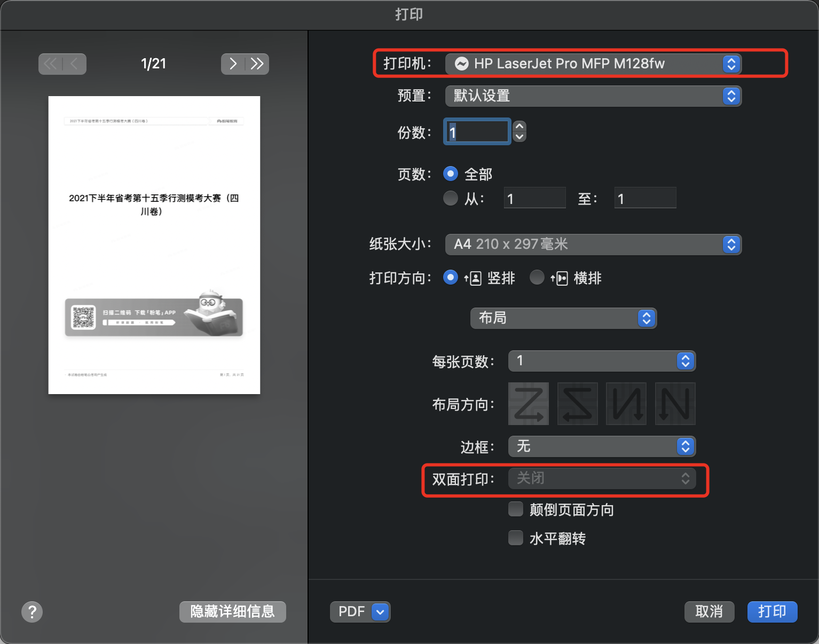Open the 每张页数 pages per sheet dropdown
819x644 pixels.
tap(602, 361)
